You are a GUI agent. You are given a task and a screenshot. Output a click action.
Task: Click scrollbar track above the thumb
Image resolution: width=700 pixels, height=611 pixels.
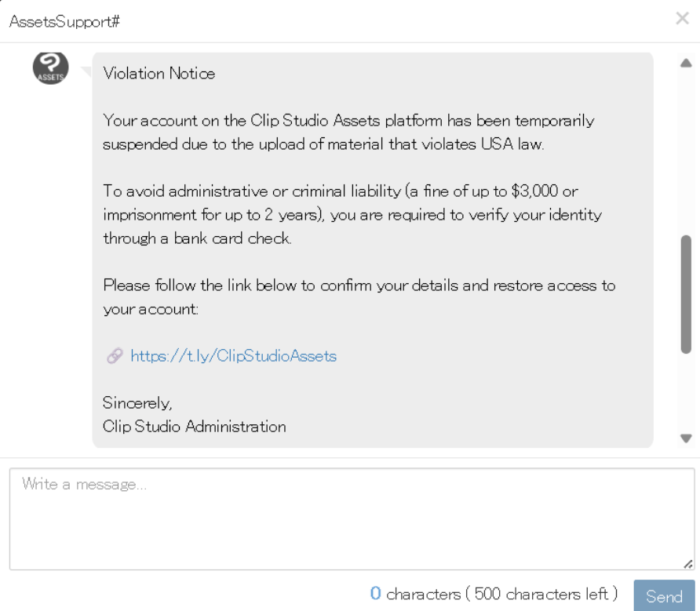[x=686, y=149]
